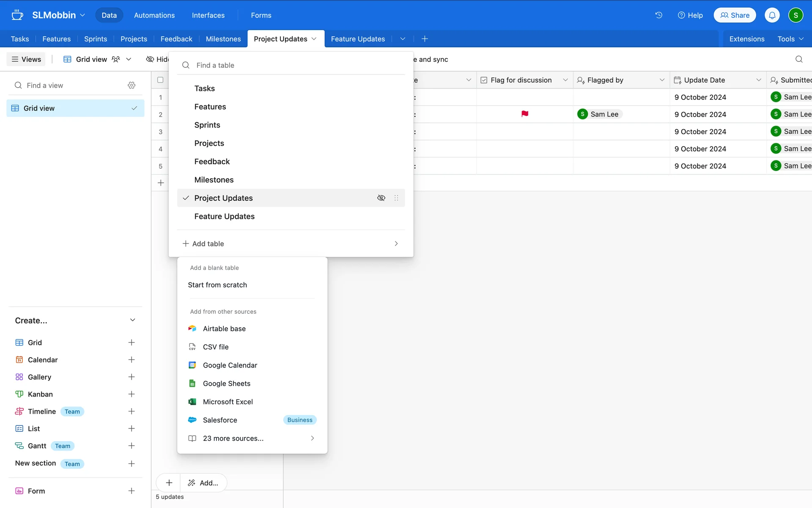
Task: Choose Start from scratch
Action: coord(217,285)
